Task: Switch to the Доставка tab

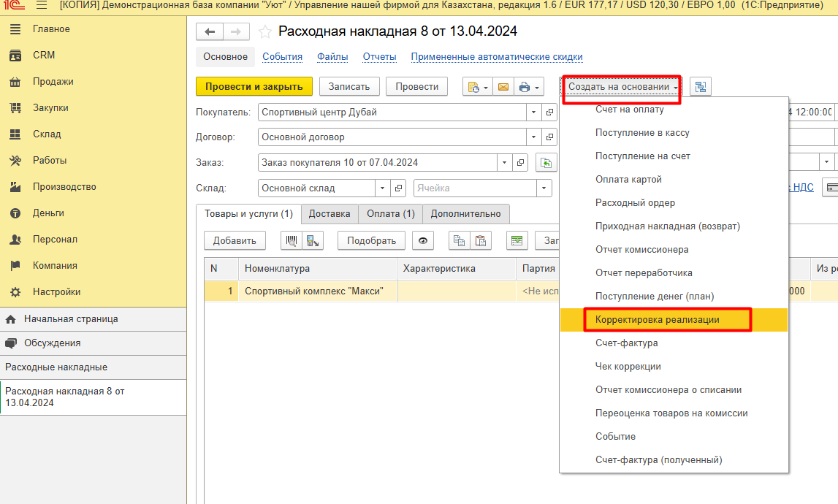Action: point(329,213)
